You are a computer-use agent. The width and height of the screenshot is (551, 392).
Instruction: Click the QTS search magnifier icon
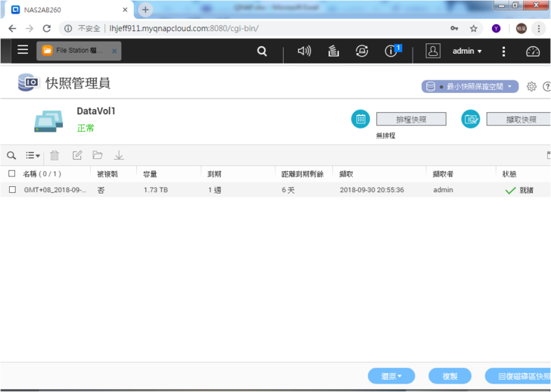tap(262, 51)
